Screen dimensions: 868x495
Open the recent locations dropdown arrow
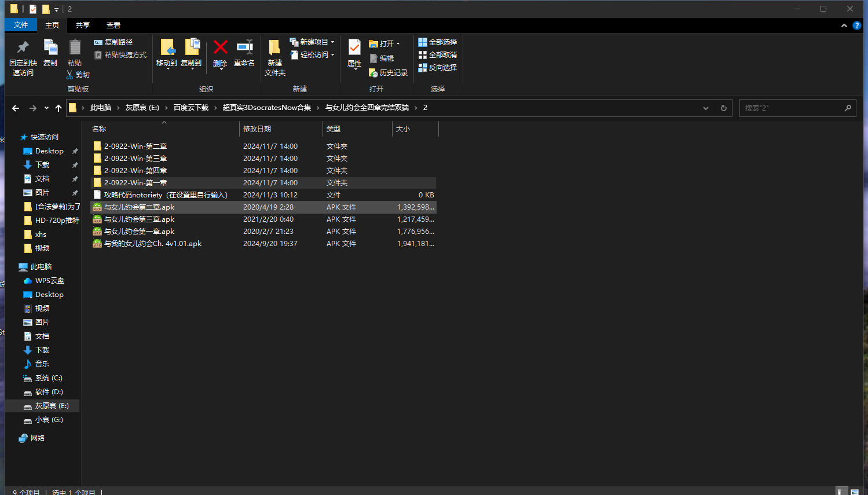click(x=46, y=108)
